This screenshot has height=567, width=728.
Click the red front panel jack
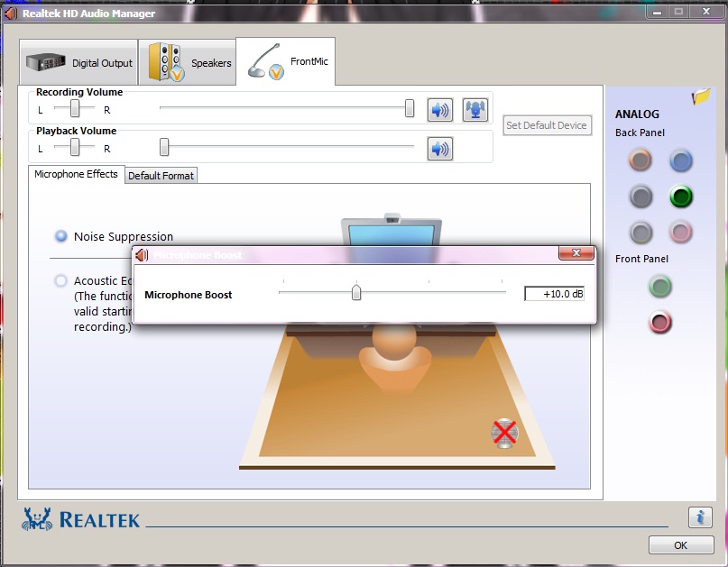659,322
